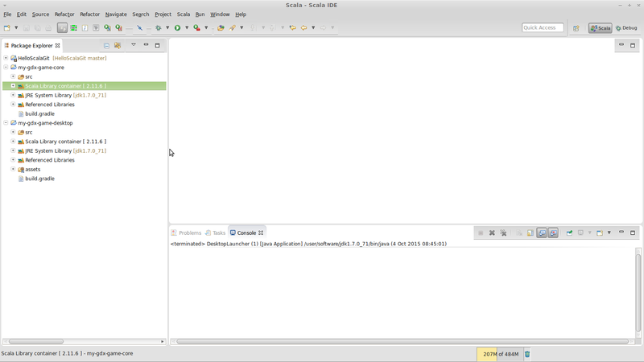
Task: Open the Scala menu
Action: click(x=184, y=14)
